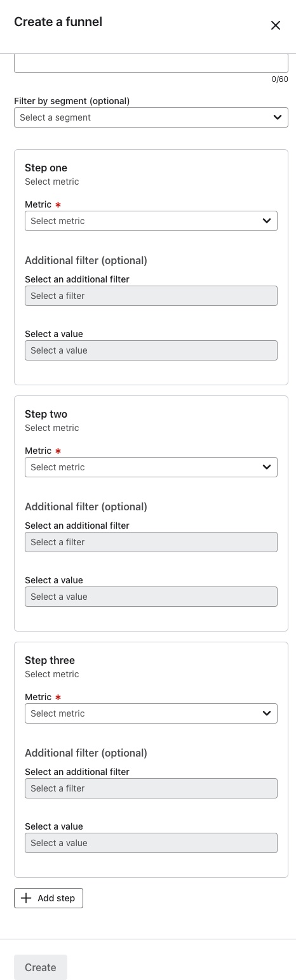Image resolution: width=296 pixels, height=980 pixels.
Task: Expand Step one Select metric dropdown
Action: [151, 221]
